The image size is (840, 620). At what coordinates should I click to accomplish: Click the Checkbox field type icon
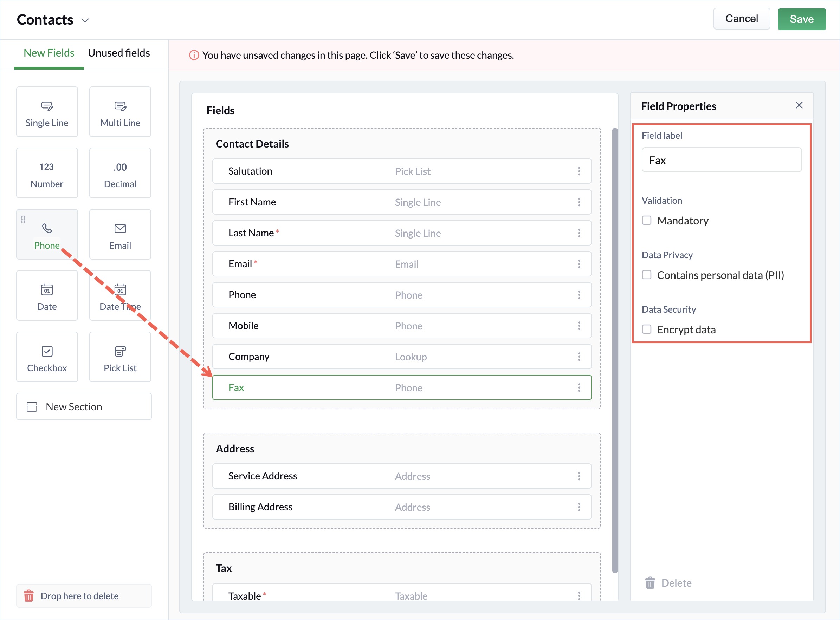47,351
